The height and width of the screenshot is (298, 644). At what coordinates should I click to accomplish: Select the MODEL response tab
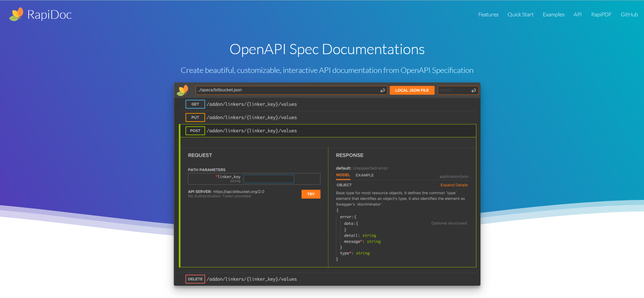point(343,175)
